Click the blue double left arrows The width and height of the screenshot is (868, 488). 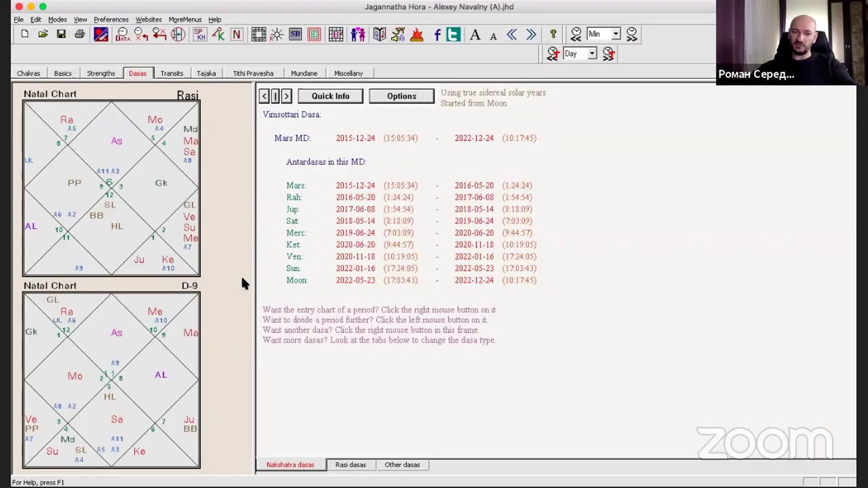coord(512,34)
